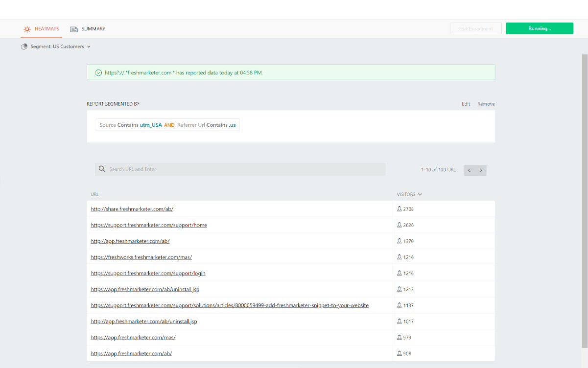Click visitor icon beside 2708 count
Screen dimensions: 588x368
point(399,209)
